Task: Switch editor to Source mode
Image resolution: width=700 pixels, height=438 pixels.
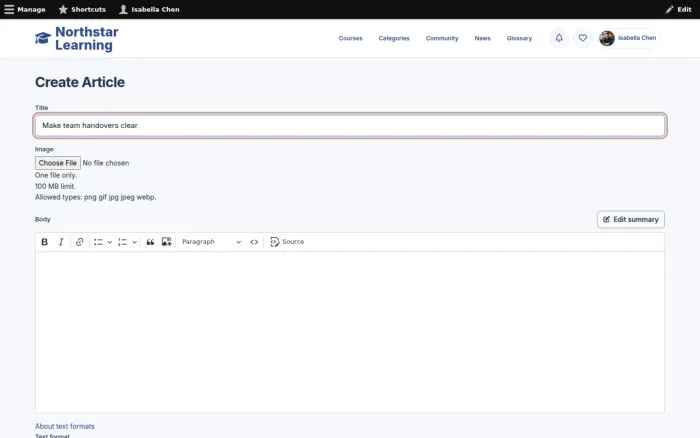Action: (x=287, y=242)
